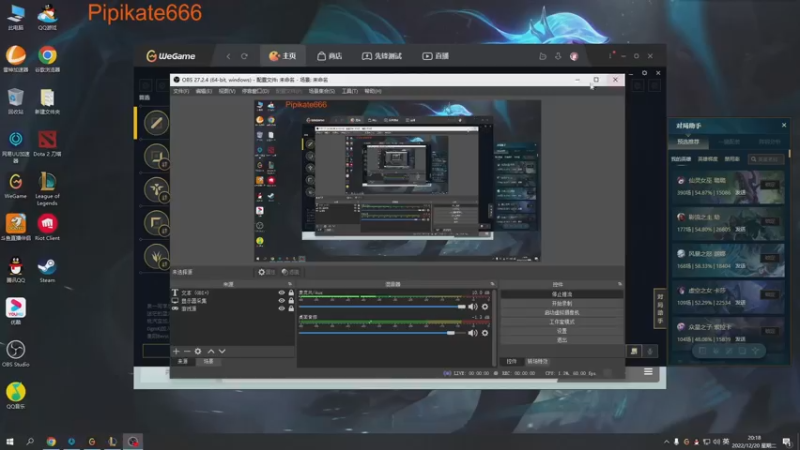This screenshot has width=800, height=450.
Task: Pop out the sources dock panel
Action: point(290,284)
